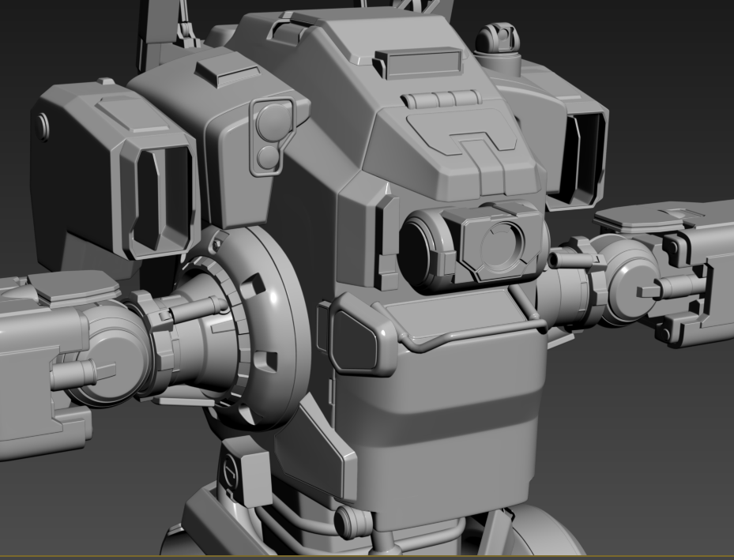Screen dimensions: 734x560
Task: Pick the dome sensor atop the mech
Action: click(x=497, y=39)
